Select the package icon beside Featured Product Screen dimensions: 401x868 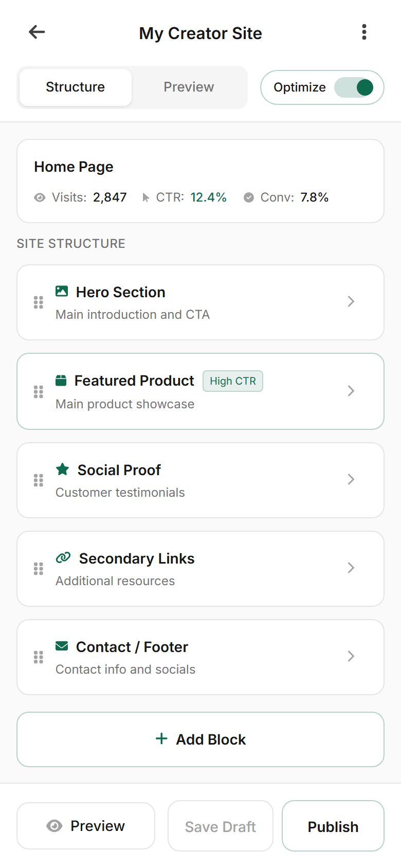(x=61, y=379)
